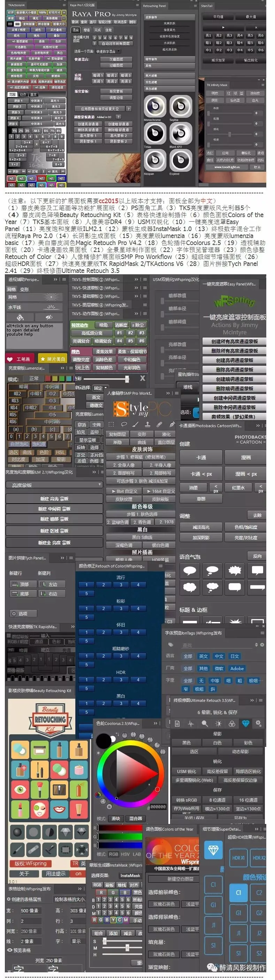Click the face mask icon in Beauty Retouching Kit

click(x=40, y=810)
